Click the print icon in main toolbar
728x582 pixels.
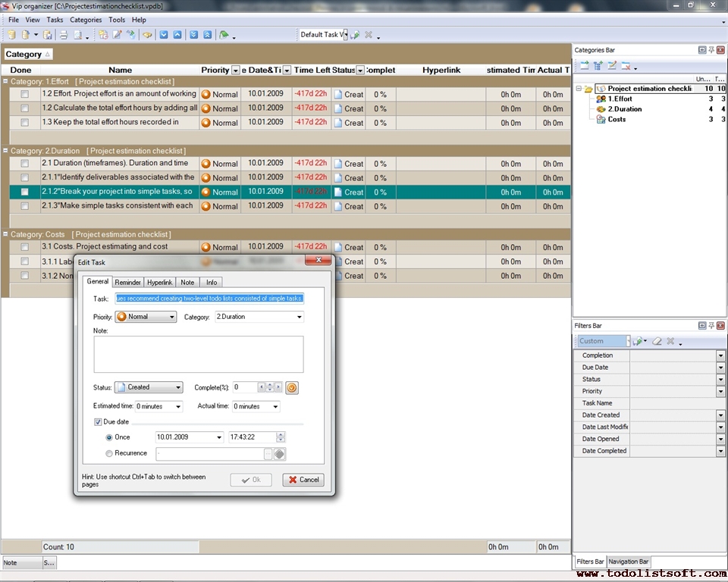tap(64, 35)
